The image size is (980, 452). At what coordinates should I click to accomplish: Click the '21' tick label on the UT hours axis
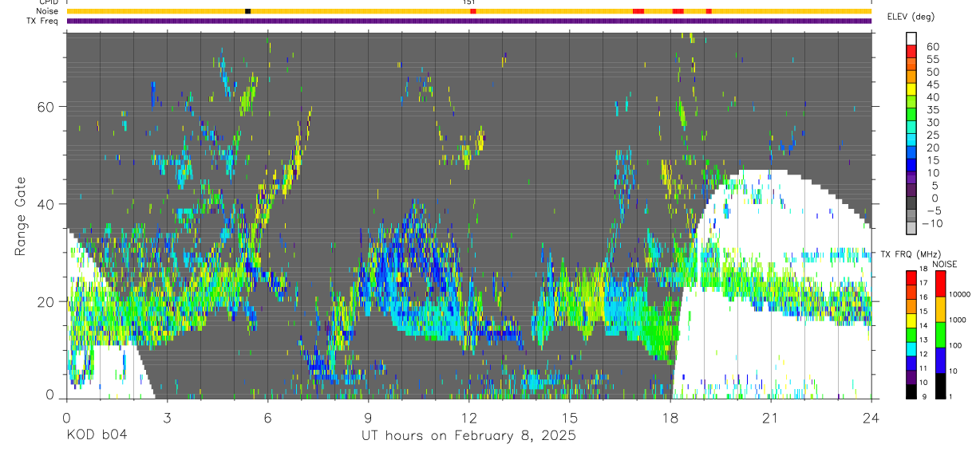(x=771, y=418)
